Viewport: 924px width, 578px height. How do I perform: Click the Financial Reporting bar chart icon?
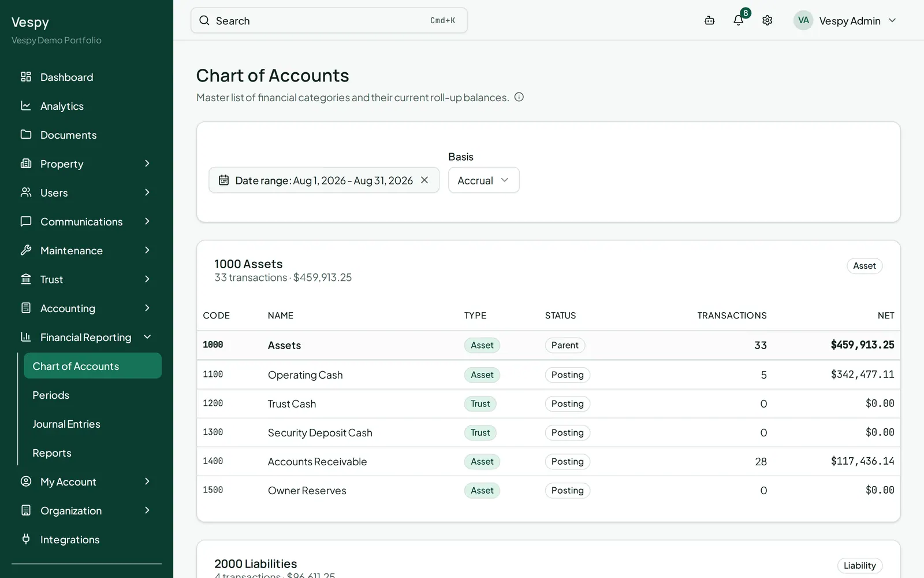point(26,337)
